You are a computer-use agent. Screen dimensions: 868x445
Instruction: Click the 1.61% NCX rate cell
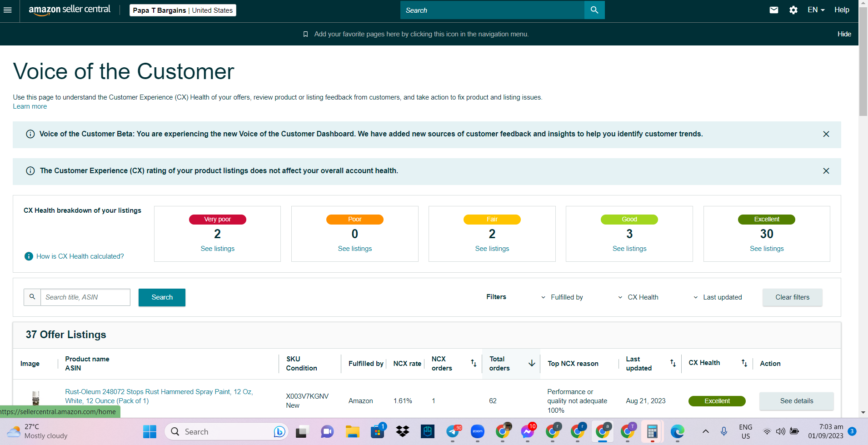click(403, 401)
